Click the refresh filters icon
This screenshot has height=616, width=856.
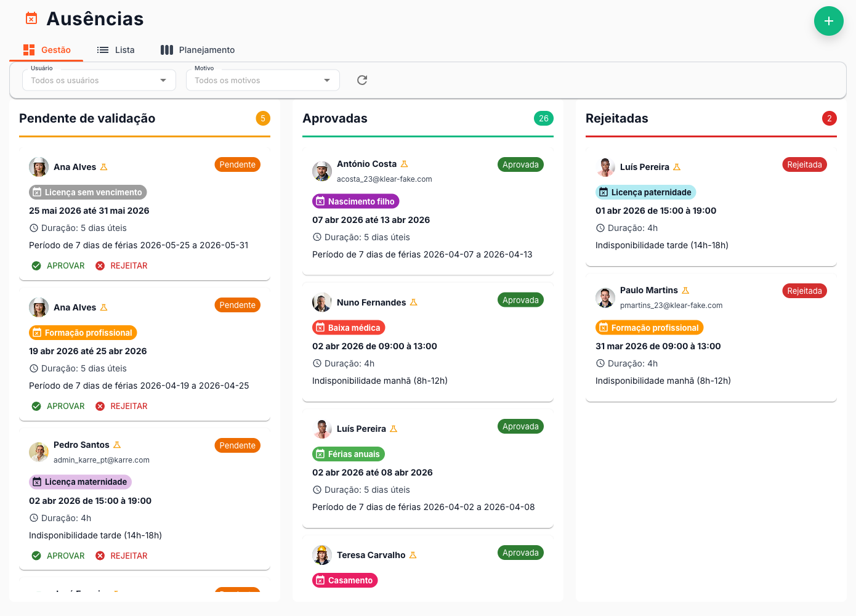tap(362, 80)
